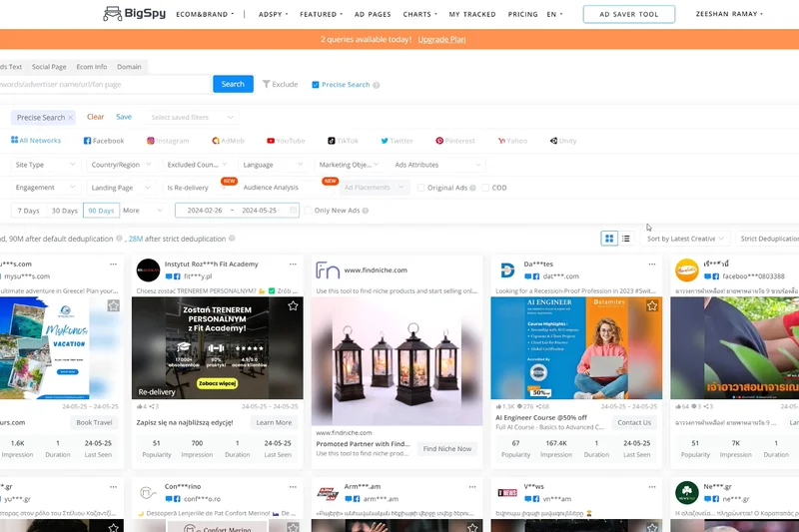Open the Sort by Latest Creative dropdown
The width and height of the screenshot is (799, 532).
(685, 239)
